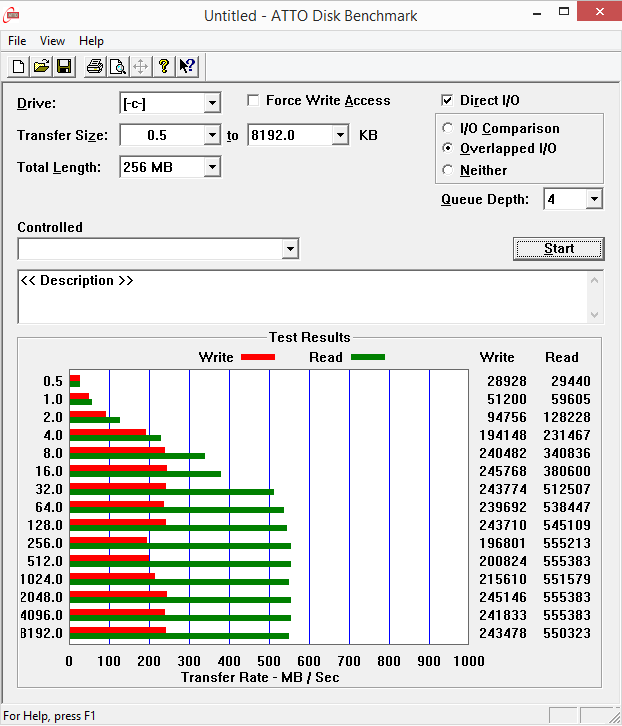Select the I/O Comparison radio option
The image size is (622, 726).
pos(447,128)
